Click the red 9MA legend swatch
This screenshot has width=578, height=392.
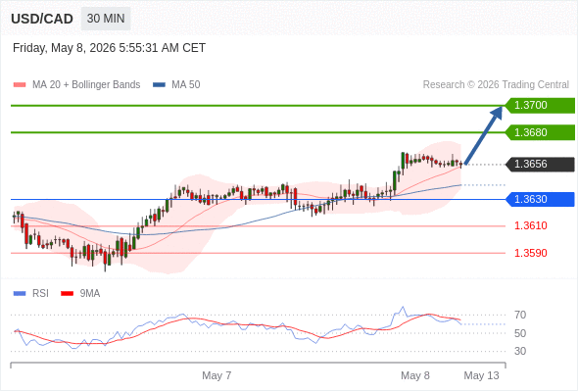click(67, 294)
